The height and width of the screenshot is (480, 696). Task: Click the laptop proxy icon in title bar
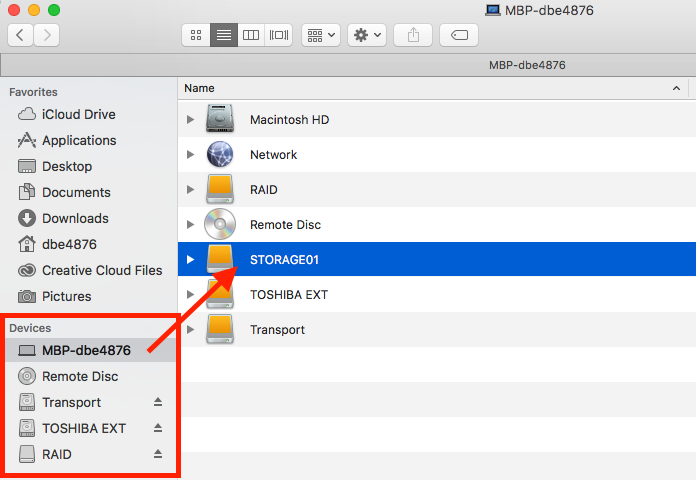[x=493, y=10]
